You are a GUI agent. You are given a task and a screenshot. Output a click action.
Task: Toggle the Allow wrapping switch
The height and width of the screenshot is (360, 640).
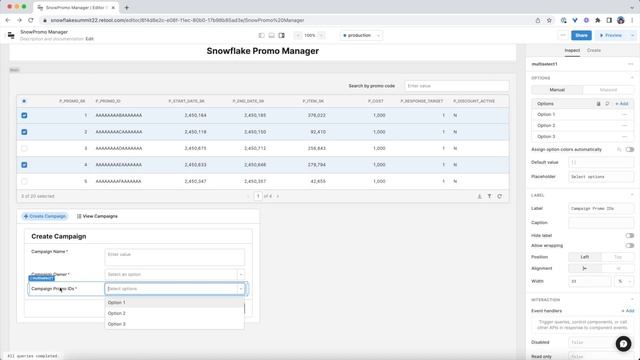tap(630, 246)
